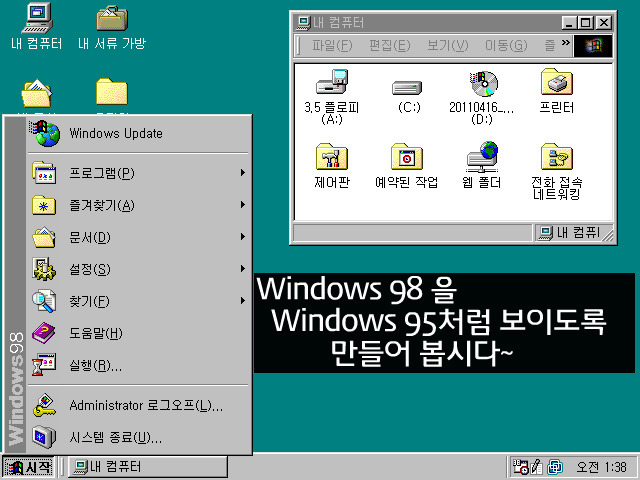Click the 내 컴퓨터 window title bar icon
This screenshot has height=480, width=640.
click(x=303, y=22)
